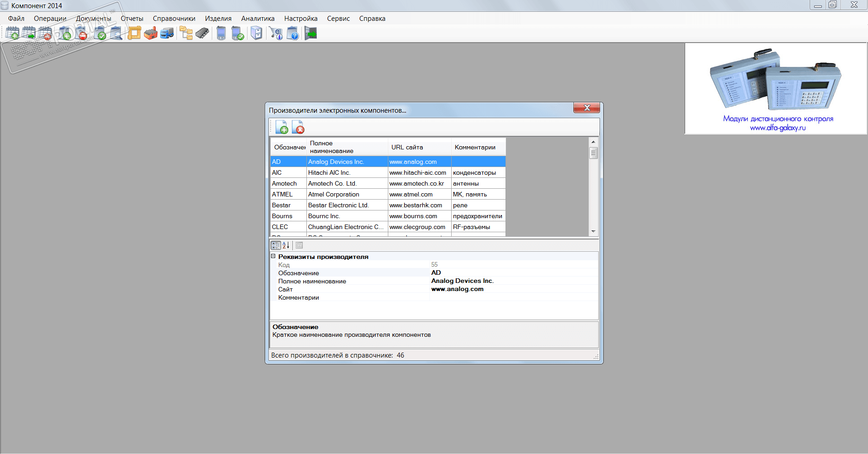Select the Atmel Corporation cell
The image size is (868, 454).
[x=347, y=194]
